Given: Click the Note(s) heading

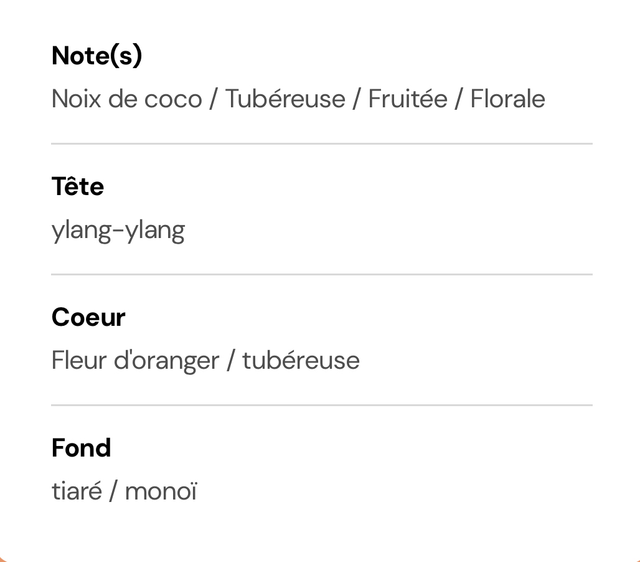Looking at the screenshot, I should click(97, 56).
